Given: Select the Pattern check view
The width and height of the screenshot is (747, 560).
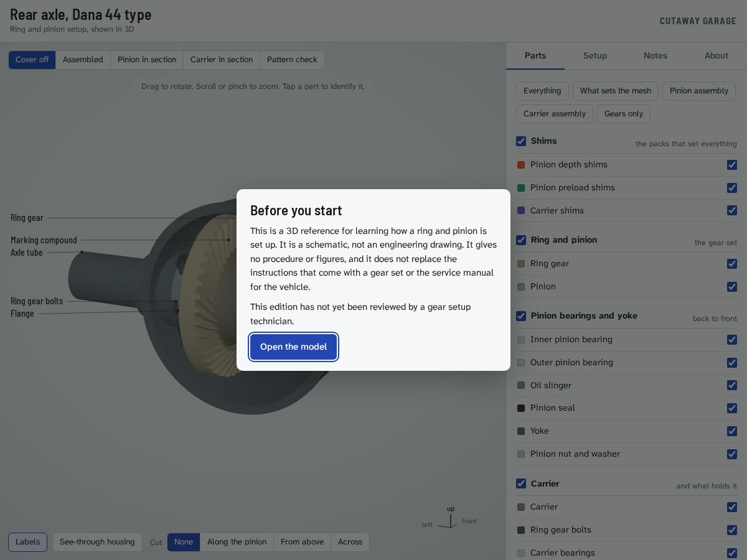Looking at the screenshot, I should click(292, 60).
